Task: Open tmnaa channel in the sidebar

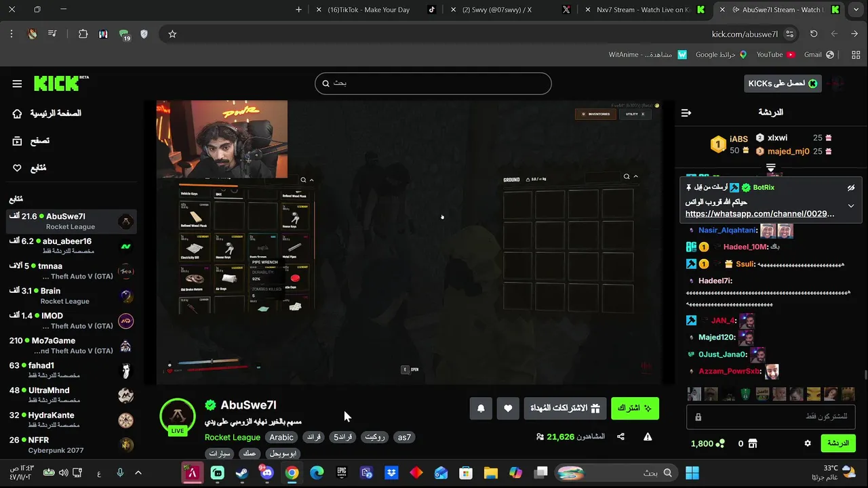Action: 71,271
